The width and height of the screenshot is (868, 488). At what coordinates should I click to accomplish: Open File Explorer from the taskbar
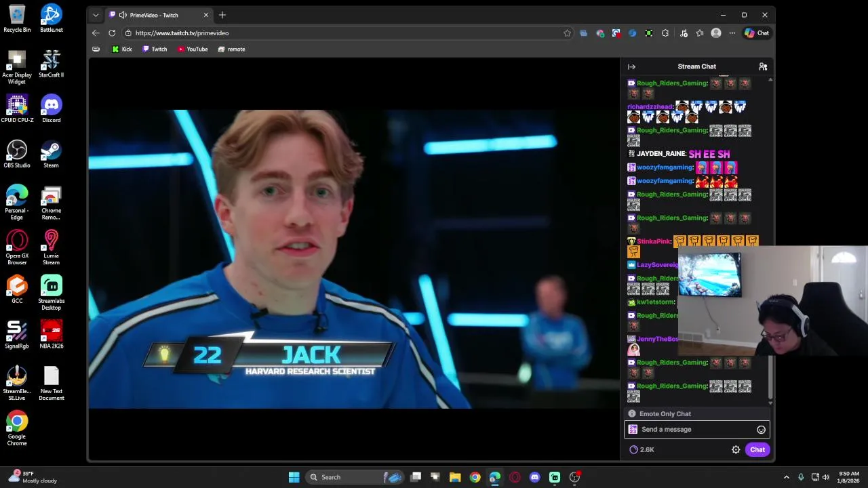455,477
